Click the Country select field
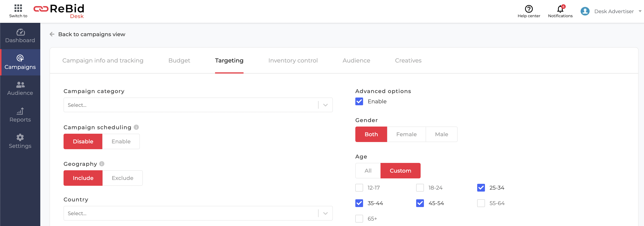Image resolution: width=644 pixels, height=226 pixels. [x=198, y=213]
